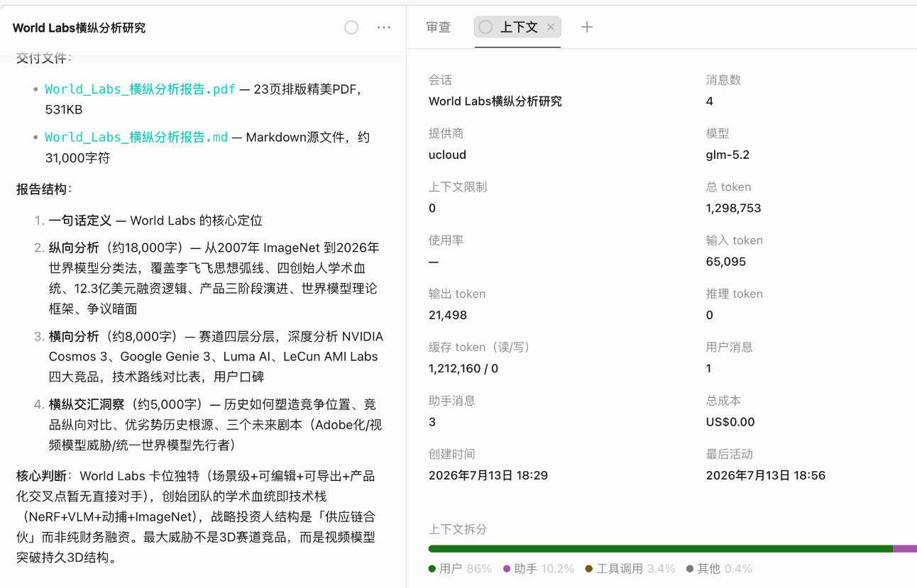917x588 pixels.
Task: Click input token value 65,095
Action: (726, 262)
